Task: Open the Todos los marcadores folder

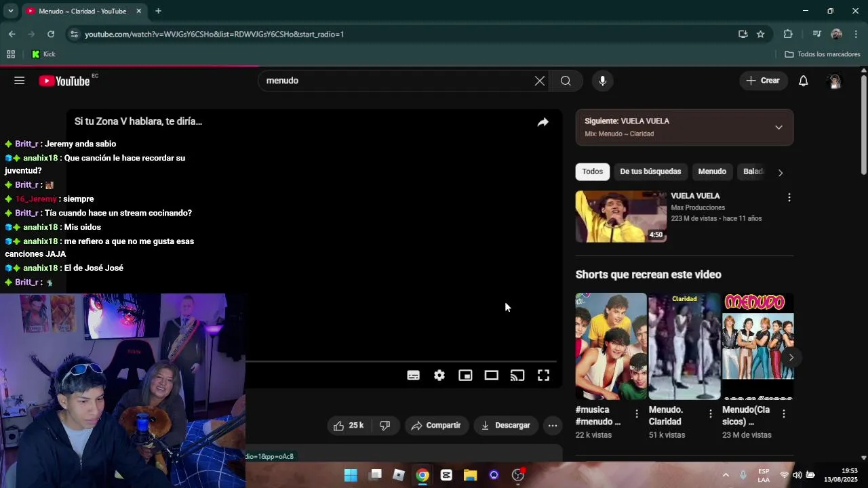Action: 823,54
